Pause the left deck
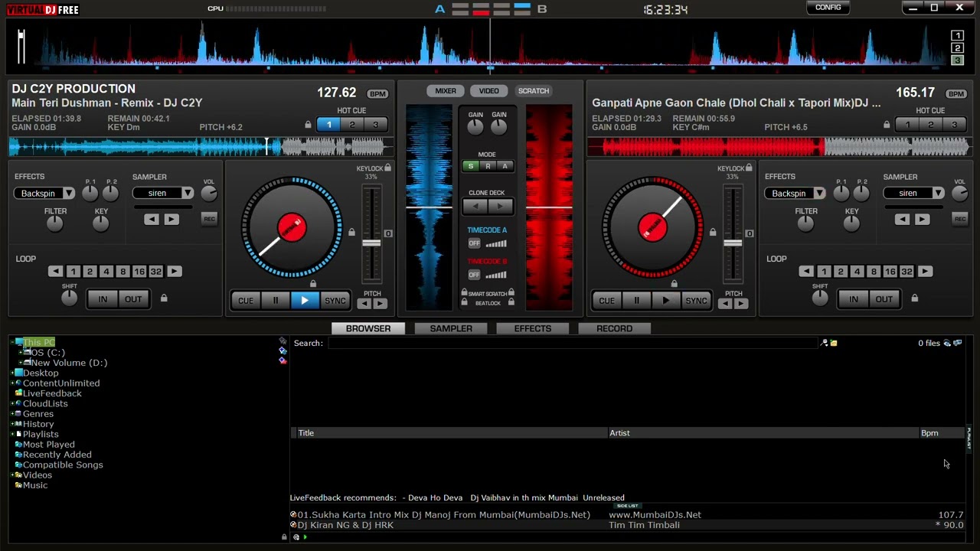Screen dimensions: 980x551 click(x=276, y=301)
